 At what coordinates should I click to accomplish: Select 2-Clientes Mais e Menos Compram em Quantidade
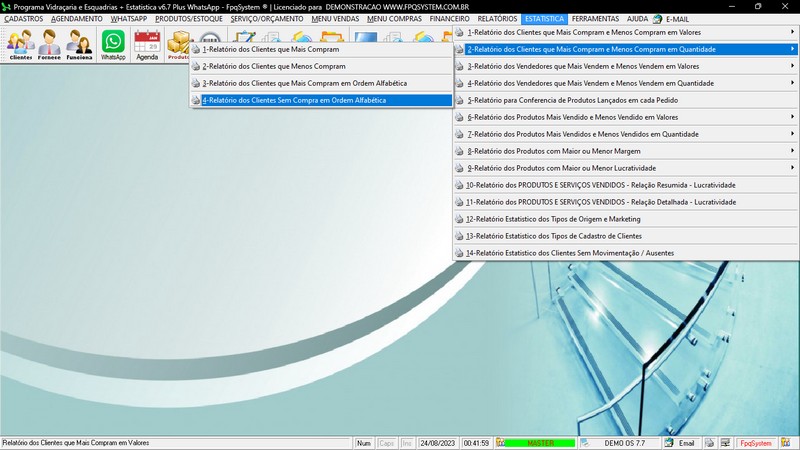point(626,49)
